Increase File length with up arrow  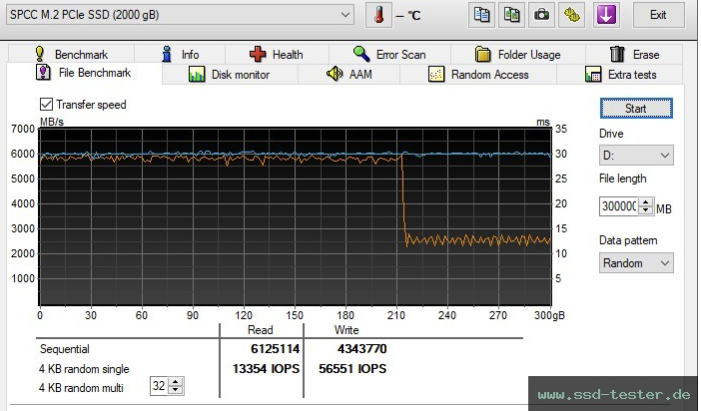[645, 202]
